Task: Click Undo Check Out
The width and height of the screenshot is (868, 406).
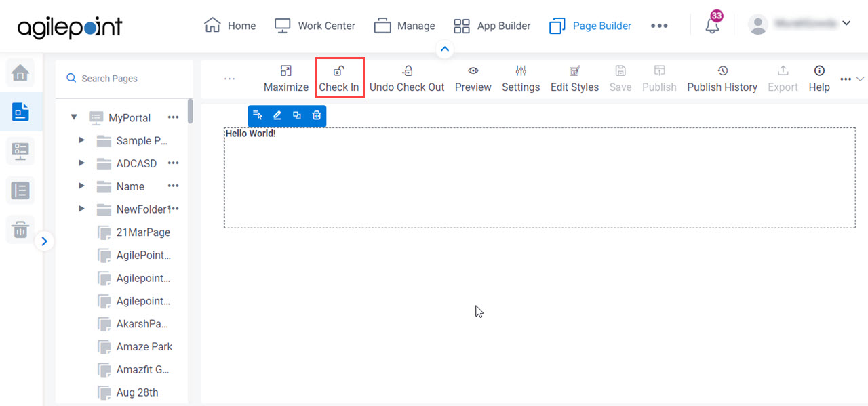Action: pyautogui.click(x=407, y=79)
